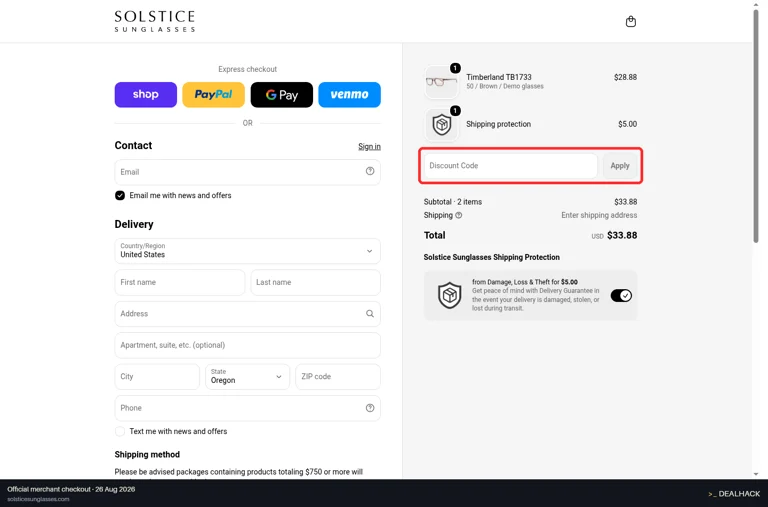Click the 'Enter shipping address' text
The width and height of the screenshot is (768, 507).
(x=599, y=215)
